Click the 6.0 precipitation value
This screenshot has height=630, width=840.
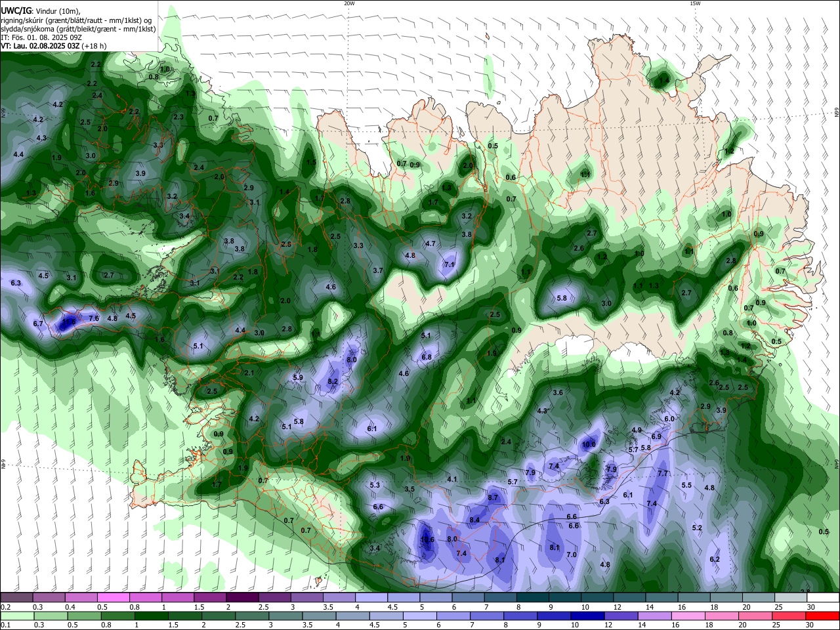669,419
